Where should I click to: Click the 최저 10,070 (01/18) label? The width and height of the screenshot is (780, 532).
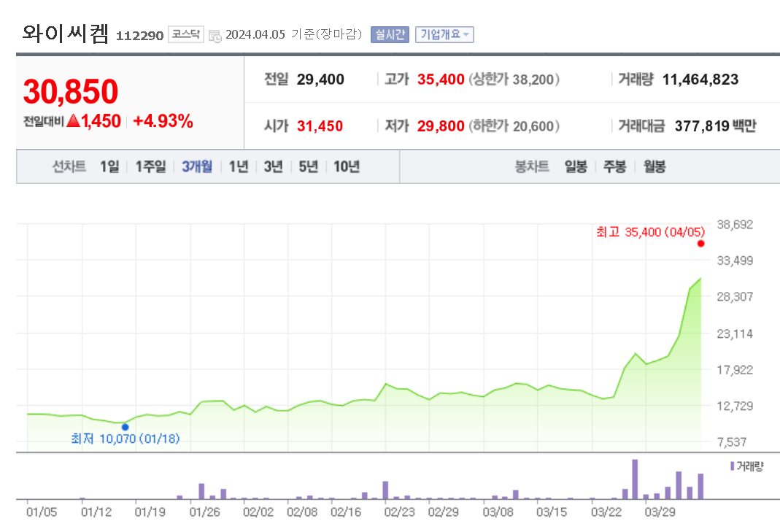click(x=126, y=439)
